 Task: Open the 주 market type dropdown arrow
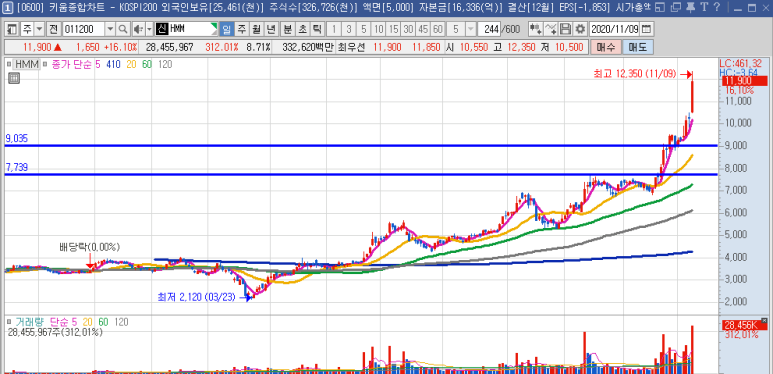[39, 29]
